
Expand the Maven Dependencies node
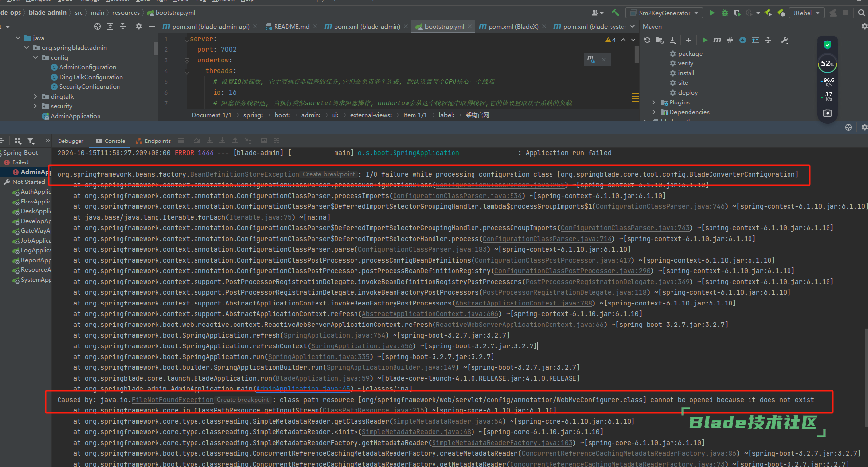click(654, 112)
